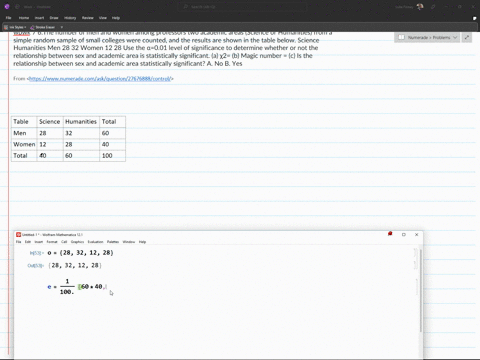Viewport: 480px width, 360px height.
Task: Click the In[53] input cell expression
Action: (80, 253)
